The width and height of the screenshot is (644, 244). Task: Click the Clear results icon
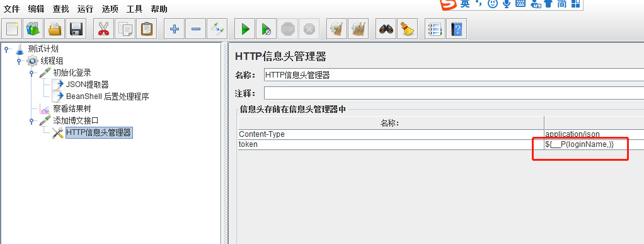(x=336, y=29)
